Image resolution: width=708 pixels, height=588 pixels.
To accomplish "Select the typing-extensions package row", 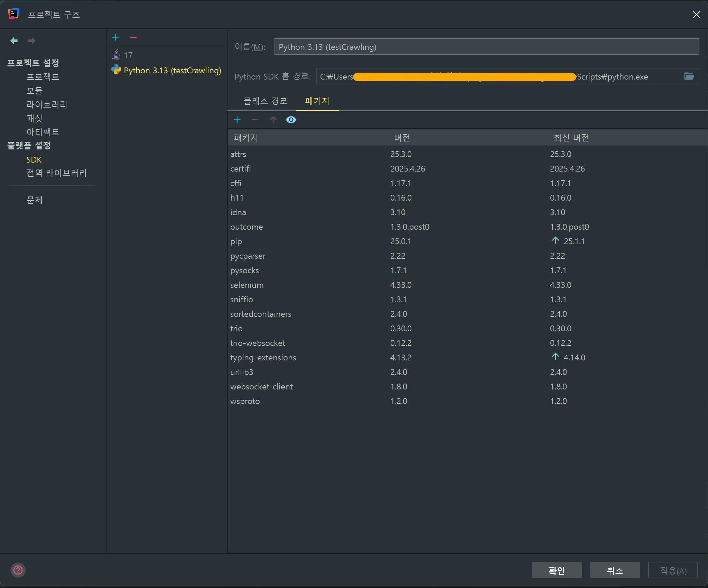I will pos(468,358).
